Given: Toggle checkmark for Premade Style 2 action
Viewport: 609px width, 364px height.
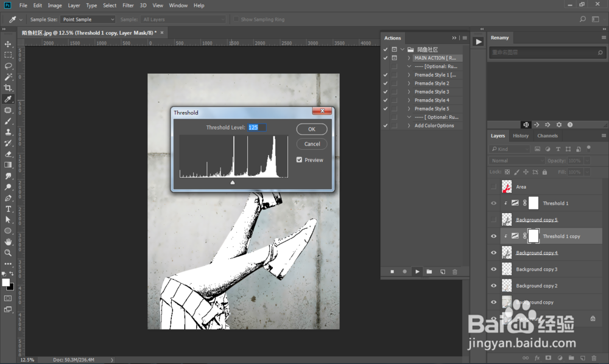Looking at the screenshot, I should (385, 83).
